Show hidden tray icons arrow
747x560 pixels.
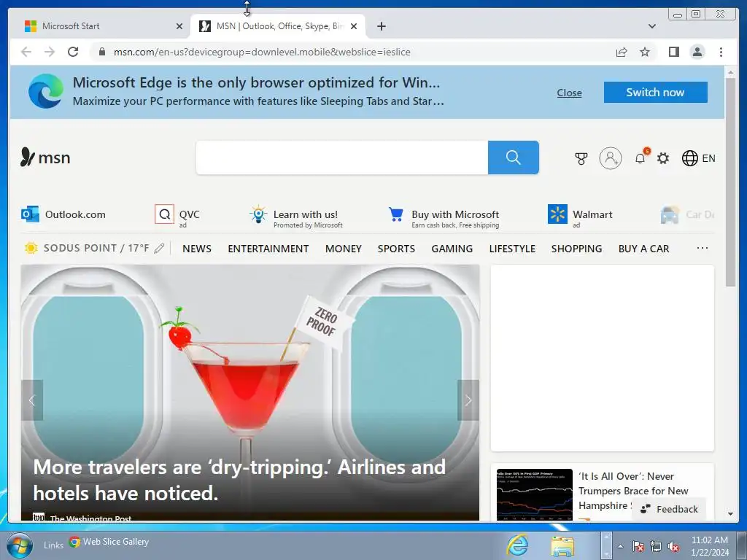click(x=620, y=547)
